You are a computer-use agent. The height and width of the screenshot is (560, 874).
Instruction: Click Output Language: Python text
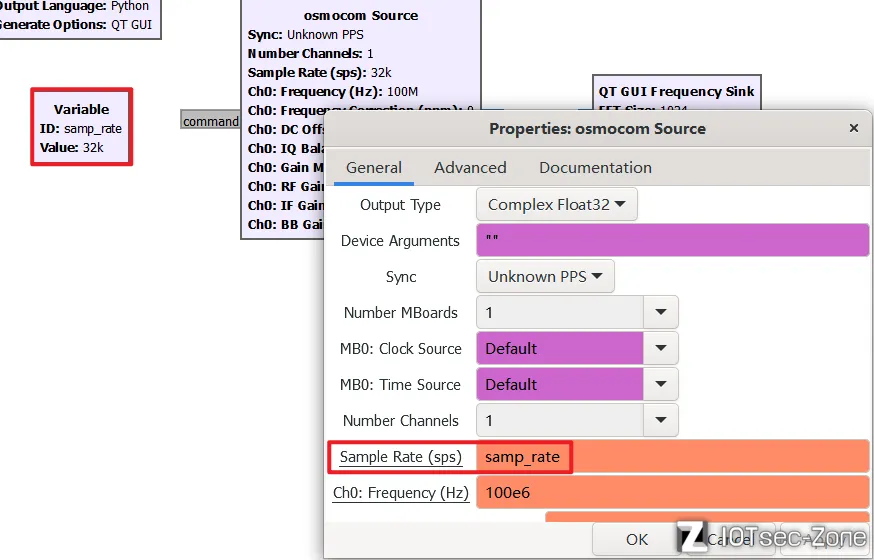click(75, 6)
